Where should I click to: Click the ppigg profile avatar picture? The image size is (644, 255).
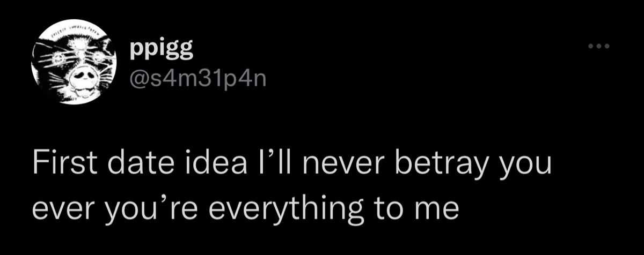pos(74,64)
